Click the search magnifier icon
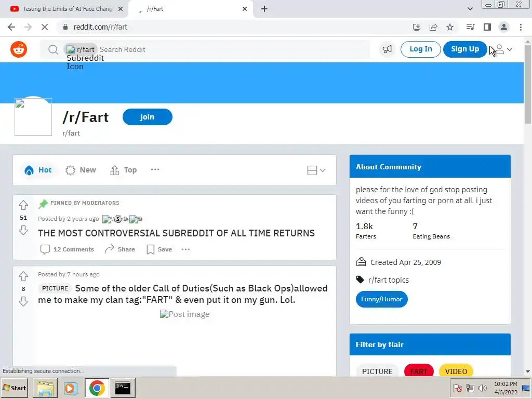The height and width of the screenshot is (399, 532). point(53,50)
